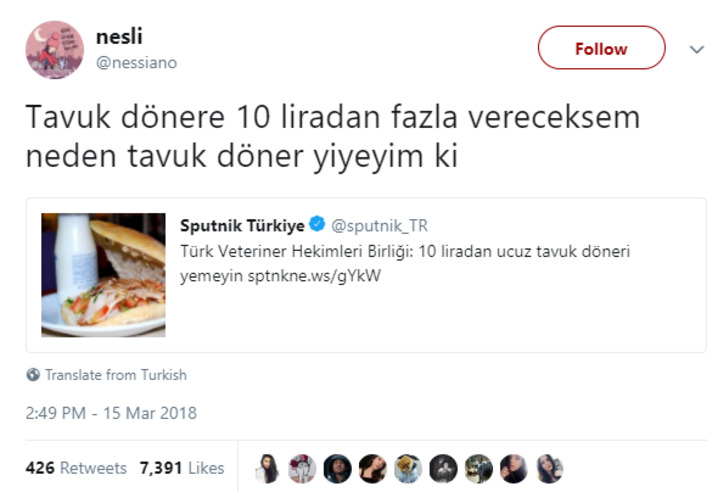Click the nesli display name
The image size is (728, 492).
point(119,37)
